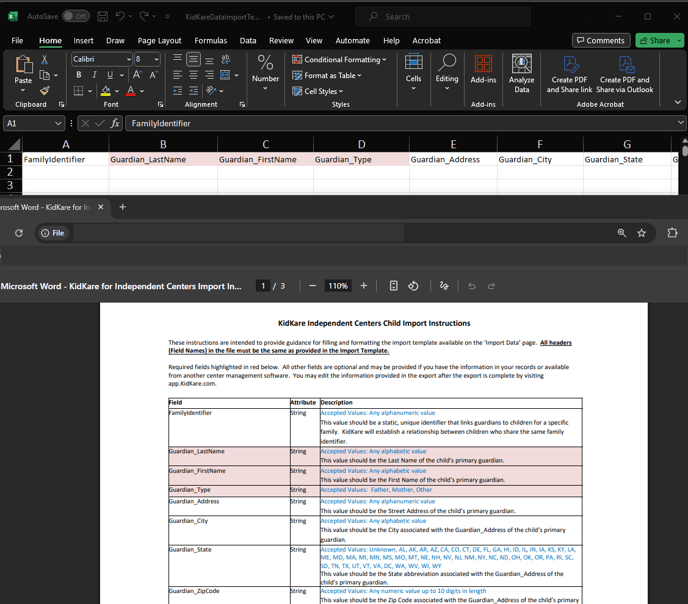Open the Page Layout tab
The height and width of the screenshot is (604, 688).
[x=159, y=40]
